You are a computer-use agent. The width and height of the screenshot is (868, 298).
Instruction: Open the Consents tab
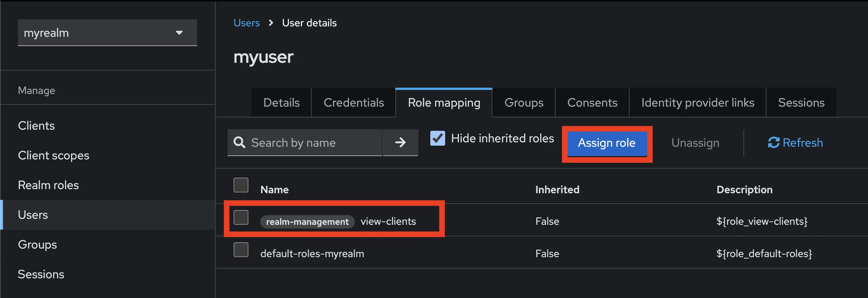(x=592, y=103)
